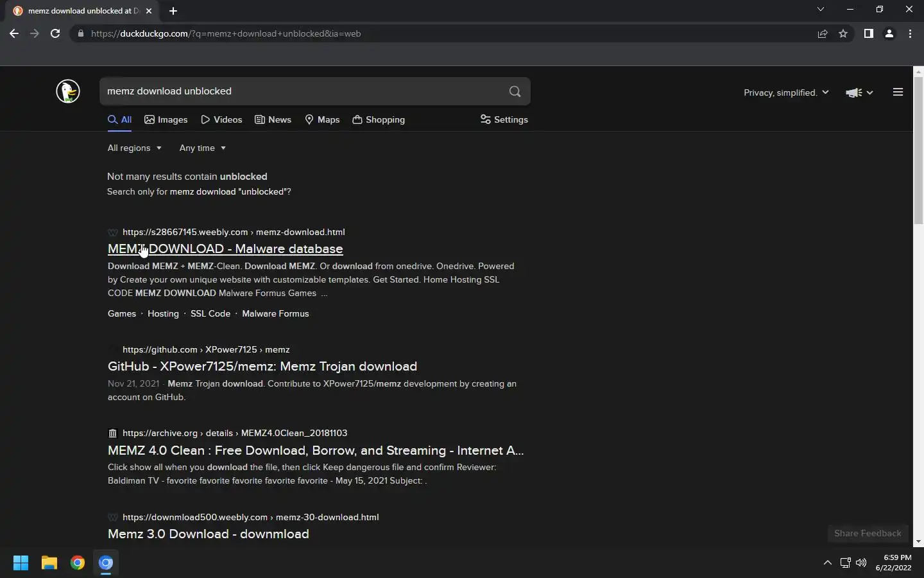Open the network tray icon
Screen dimensions: 924x578
tap(845, 563)
